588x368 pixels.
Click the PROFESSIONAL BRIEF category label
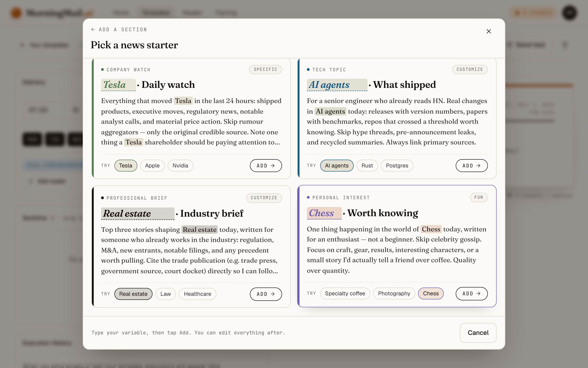[x=137, y=198]
